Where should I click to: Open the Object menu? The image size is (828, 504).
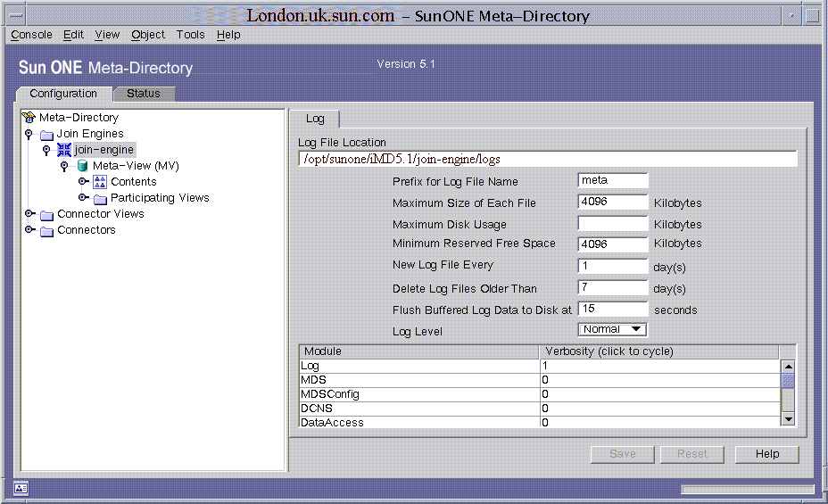pyautogui.click(x=148, y=35)
